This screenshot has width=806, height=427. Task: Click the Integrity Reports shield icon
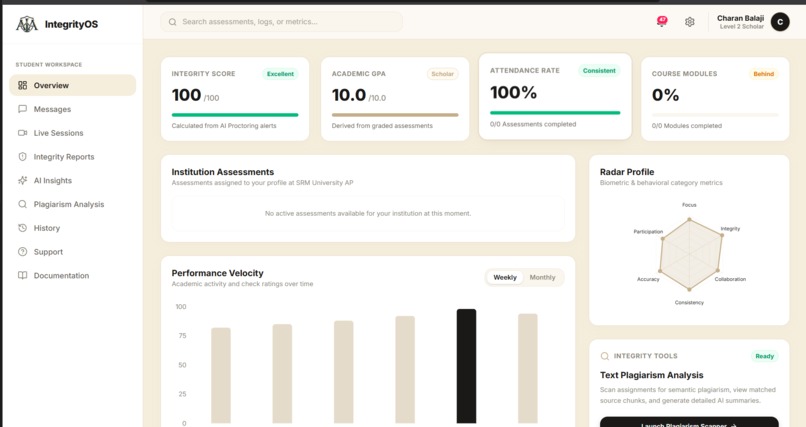coord(22,157)
